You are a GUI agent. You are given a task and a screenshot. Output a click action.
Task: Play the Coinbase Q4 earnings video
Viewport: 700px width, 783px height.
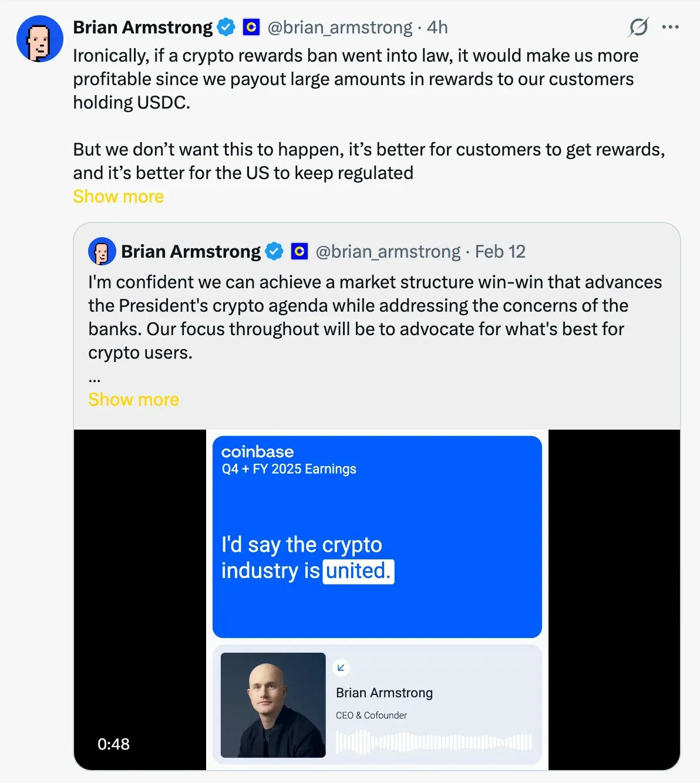click(x=377, y=536)
